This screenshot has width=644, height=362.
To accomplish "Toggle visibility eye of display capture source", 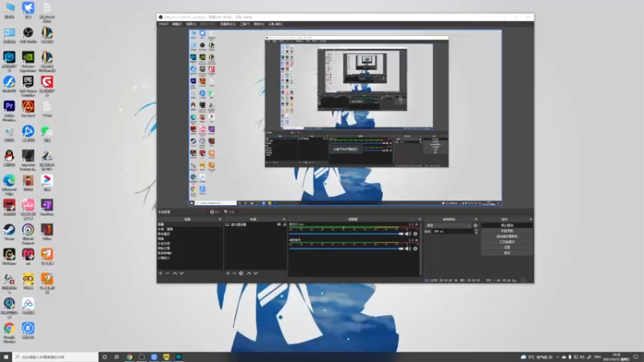I will pyautogui.click(x=279, y=224).
